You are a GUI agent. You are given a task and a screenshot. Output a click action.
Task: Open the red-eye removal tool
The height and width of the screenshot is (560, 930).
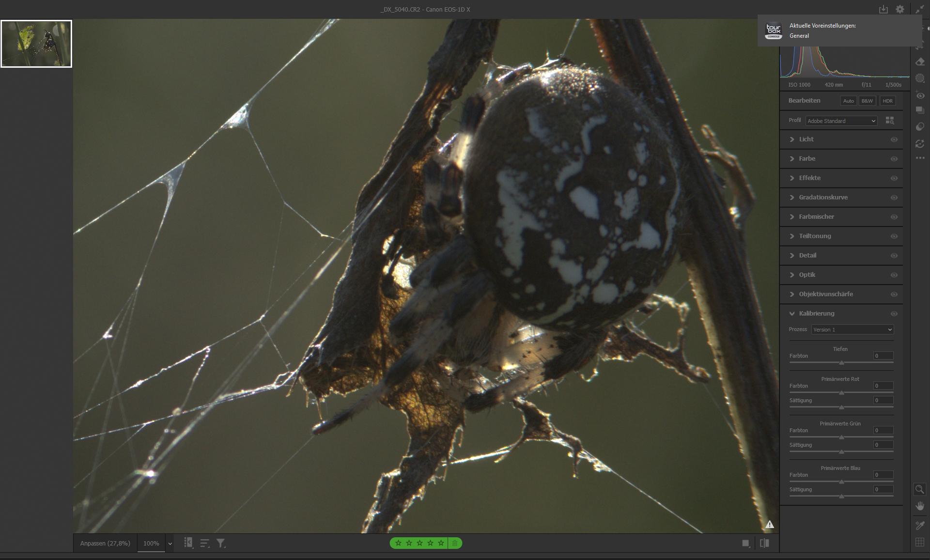coord(920,95)
